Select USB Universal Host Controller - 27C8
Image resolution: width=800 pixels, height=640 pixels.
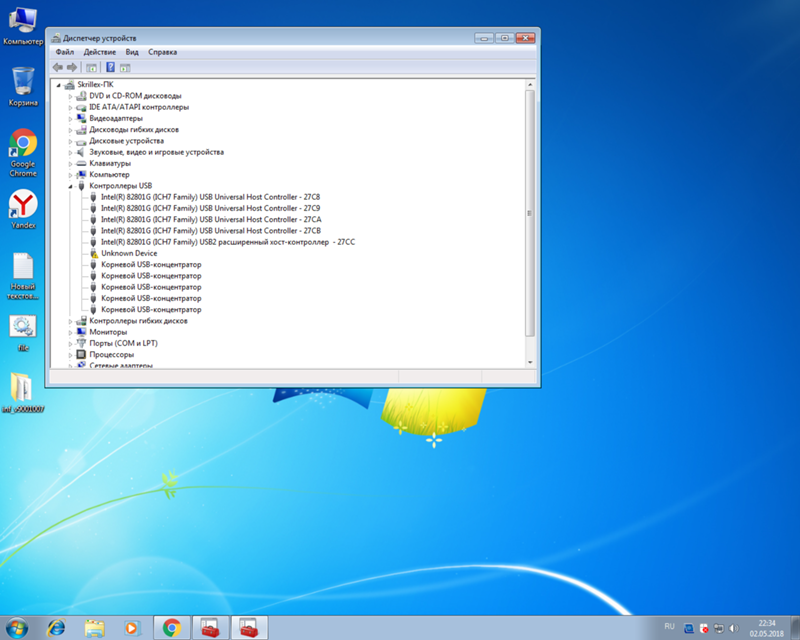click(210, 197)
